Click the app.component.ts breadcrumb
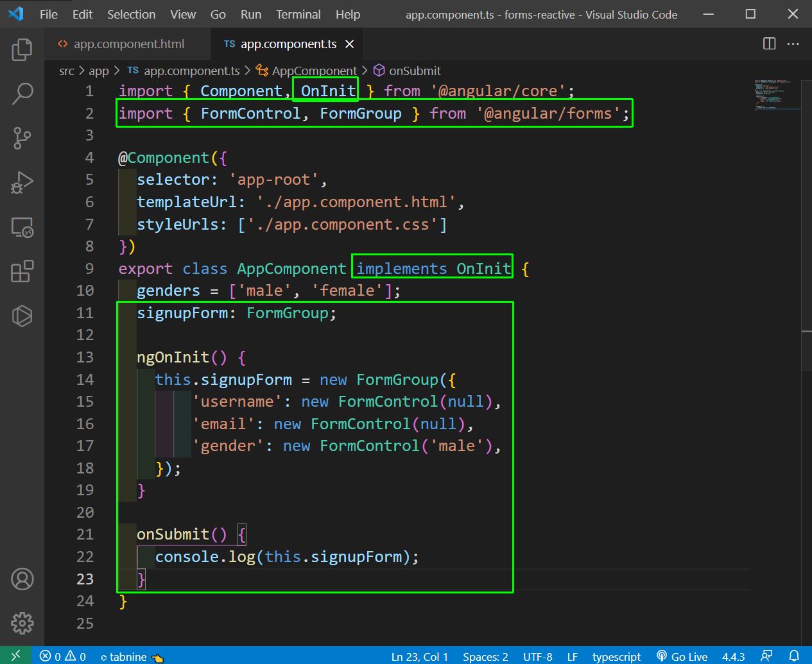Viewport: 812px width, 664px height. click(x=184, y=71)
